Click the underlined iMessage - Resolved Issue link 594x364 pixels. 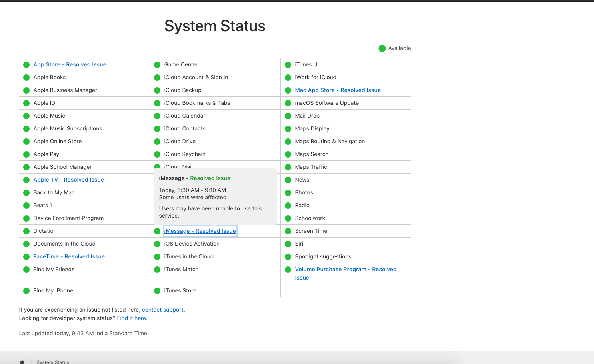pyautogui.click(x=200, y=231)
